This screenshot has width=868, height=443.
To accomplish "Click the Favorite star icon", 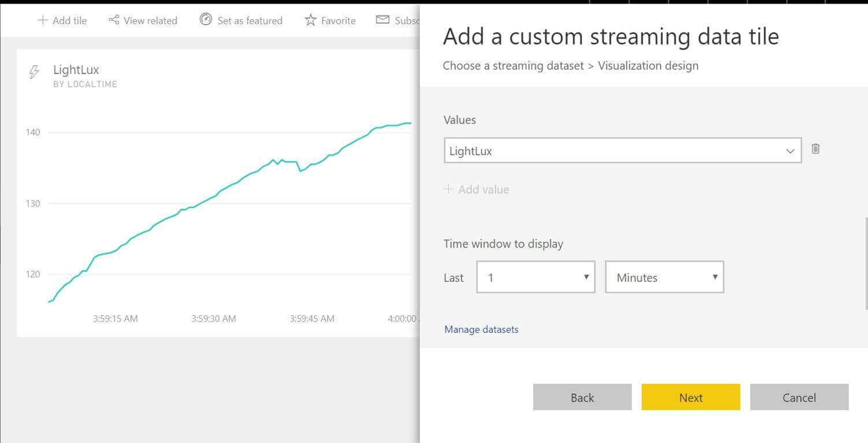I will coord(310,20).
